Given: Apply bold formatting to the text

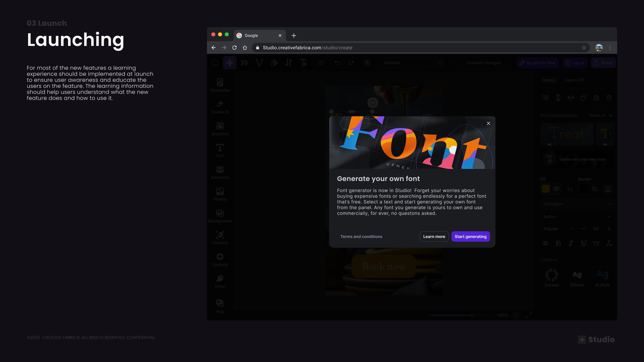Looking at the screenshot, I should point(558,243).
